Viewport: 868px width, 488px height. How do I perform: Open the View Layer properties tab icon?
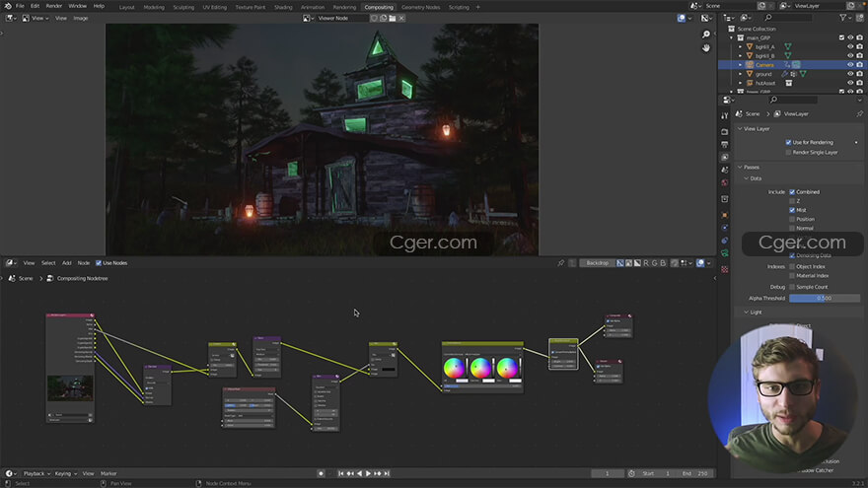click(x=725, y=157)
